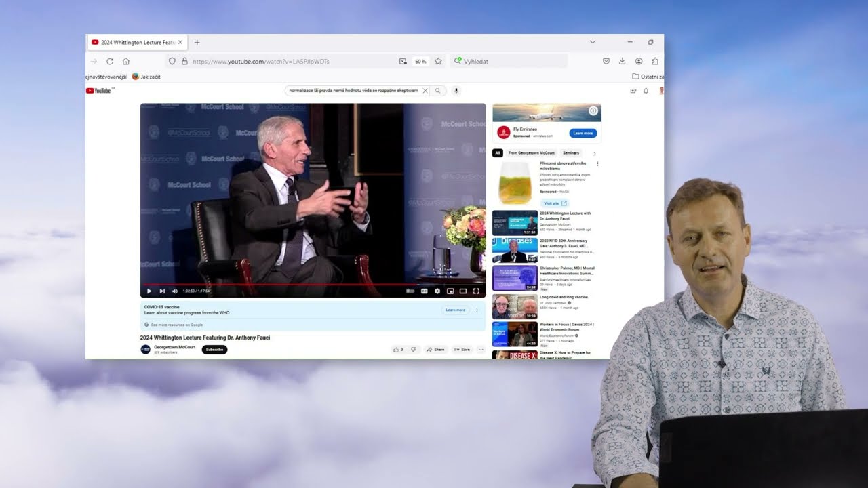Clear the YouTube search box text
868x488 pixels.
(x=425, y=90)
